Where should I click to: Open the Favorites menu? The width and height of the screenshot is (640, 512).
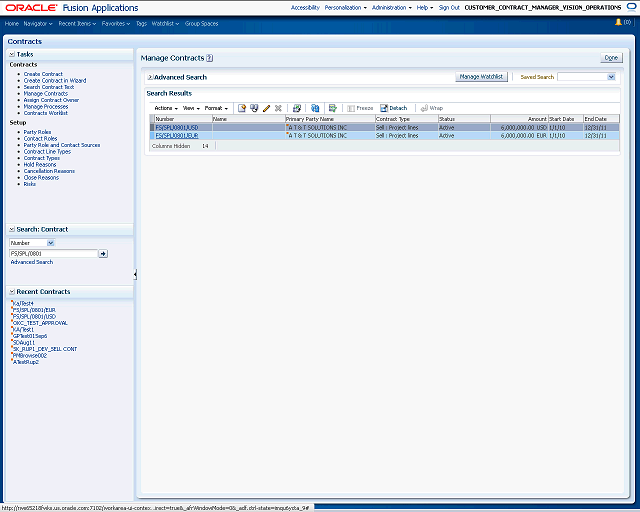[116, 24]
